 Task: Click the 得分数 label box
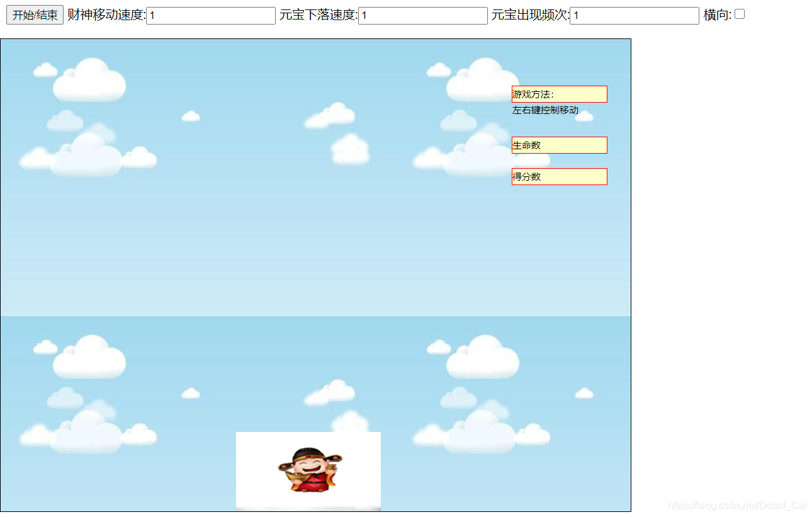pos(560,176)
